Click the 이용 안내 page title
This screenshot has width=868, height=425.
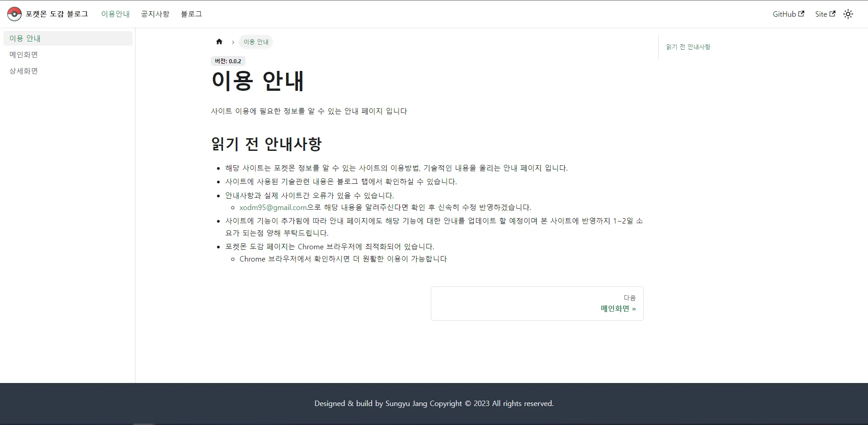coord(258,81)
